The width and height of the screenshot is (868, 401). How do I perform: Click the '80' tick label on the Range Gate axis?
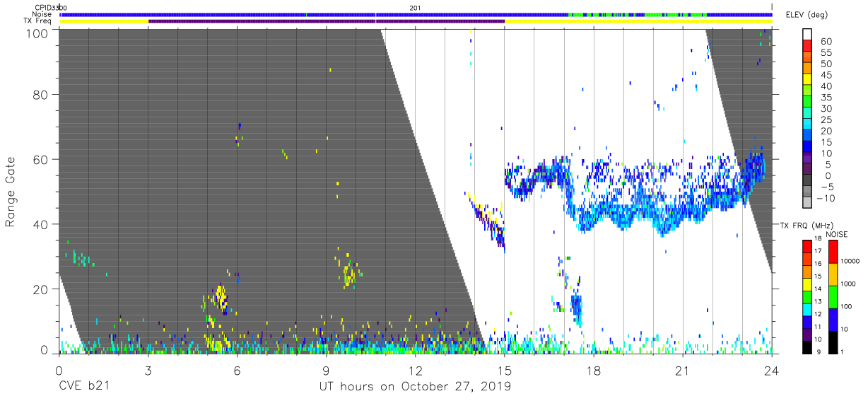(x=42, y=95)
